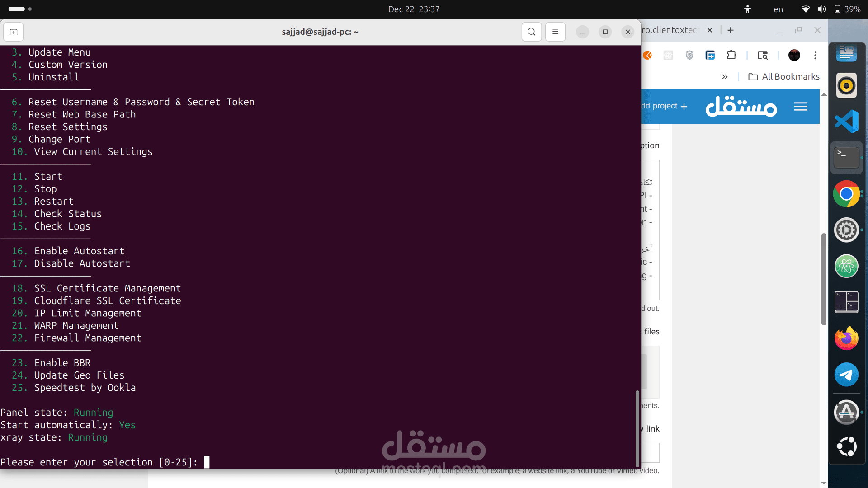The width and height of the screenshot is (868, 488).
Task: Click the Chrome profile avatar
Action: (x=794, y=55)
